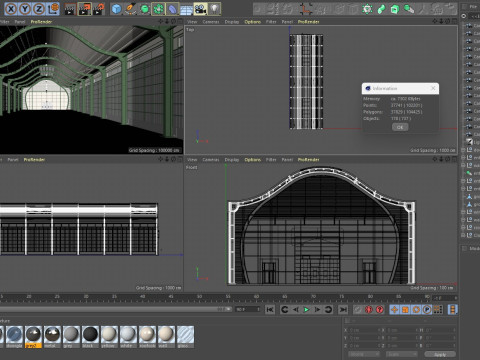Open the Scale dropdown in coordinates panel

coord(401,354)
